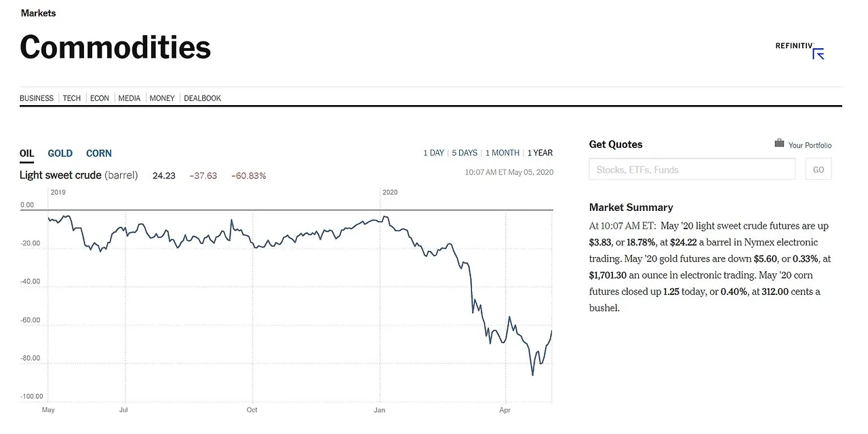Switch to the GOLD commodity tab
This screenshot has height=434, width=868.
60,153
